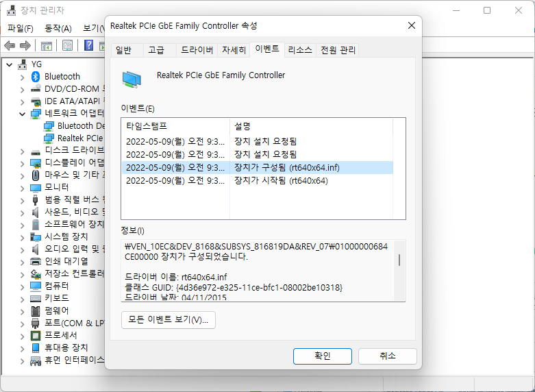535x392 pixels.
Task: Select the 인쇄 대기열 printer icon
Action: pos(36,262)
